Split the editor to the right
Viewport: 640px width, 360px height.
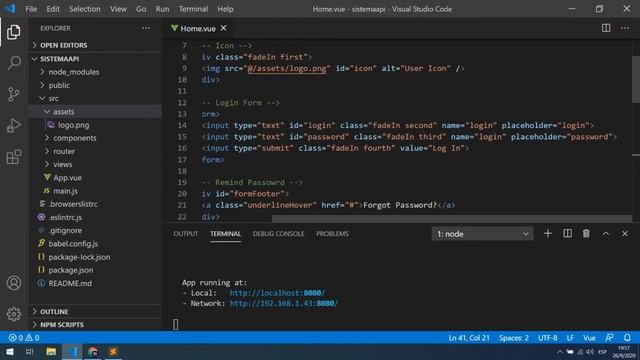[606, 28]
